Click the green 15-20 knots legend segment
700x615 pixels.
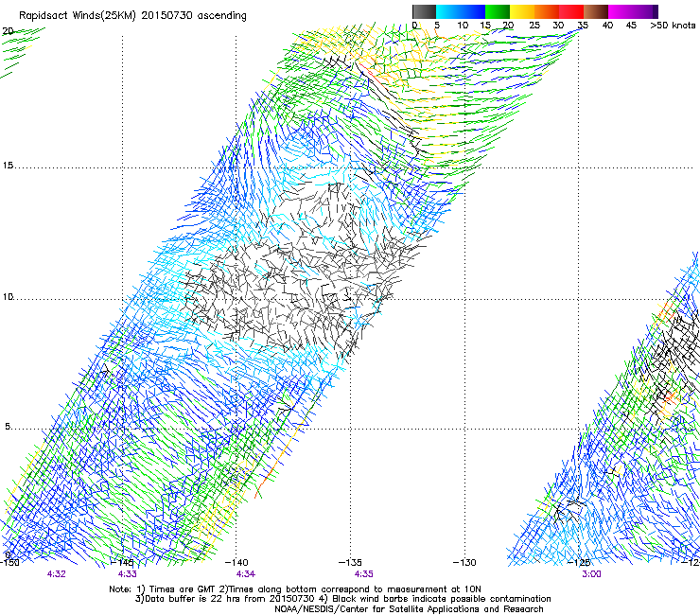click(x=498, y=11)
